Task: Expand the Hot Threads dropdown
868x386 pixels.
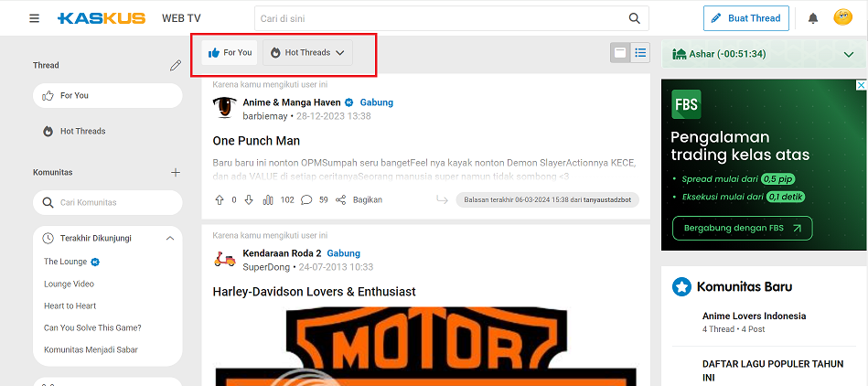Action: (x=308, y=53)
